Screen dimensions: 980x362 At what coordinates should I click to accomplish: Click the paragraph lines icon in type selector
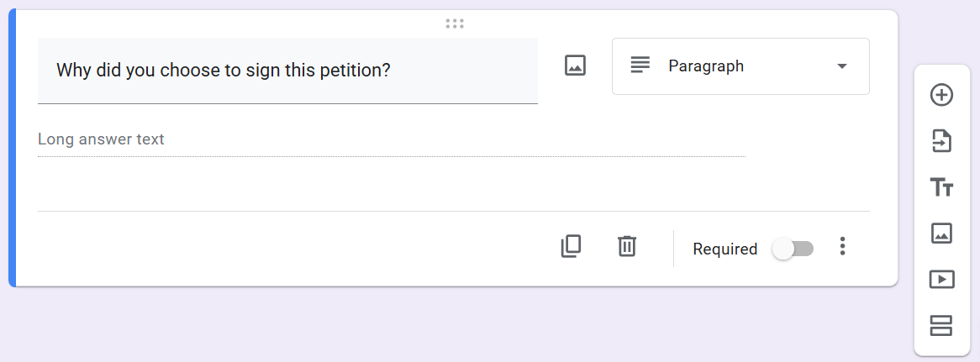[640, 66]
